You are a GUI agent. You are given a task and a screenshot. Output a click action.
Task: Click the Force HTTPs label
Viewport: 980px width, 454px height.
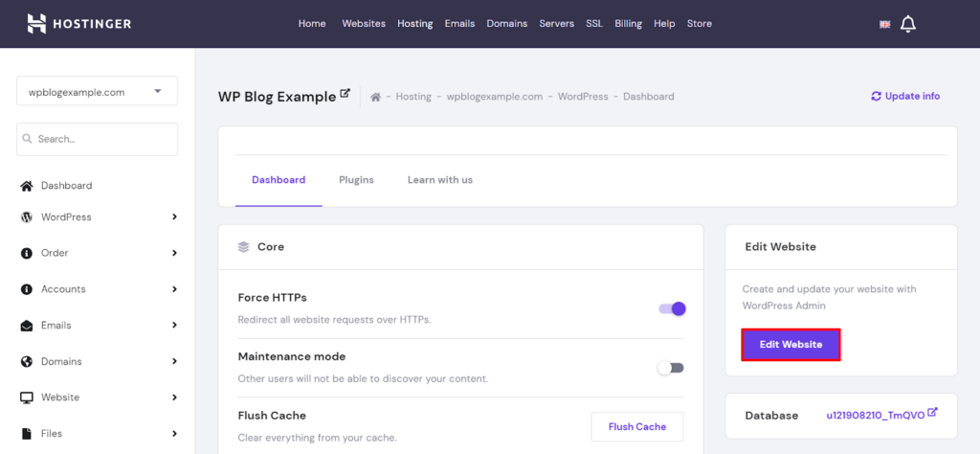[273, 298]
